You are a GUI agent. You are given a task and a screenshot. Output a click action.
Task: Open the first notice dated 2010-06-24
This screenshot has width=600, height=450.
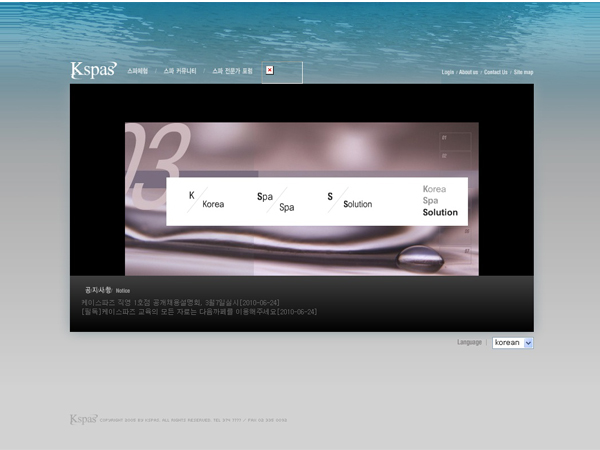pos(180,301)
